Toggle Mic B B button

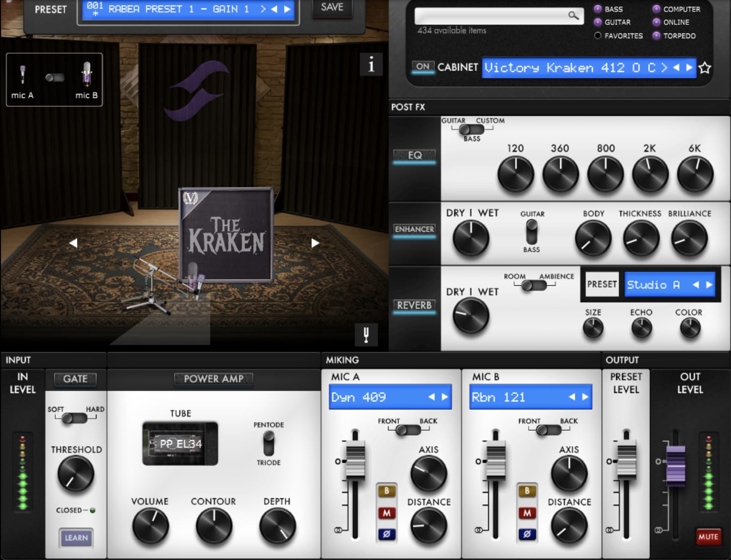pyautogui.click(x=527, y=491)
